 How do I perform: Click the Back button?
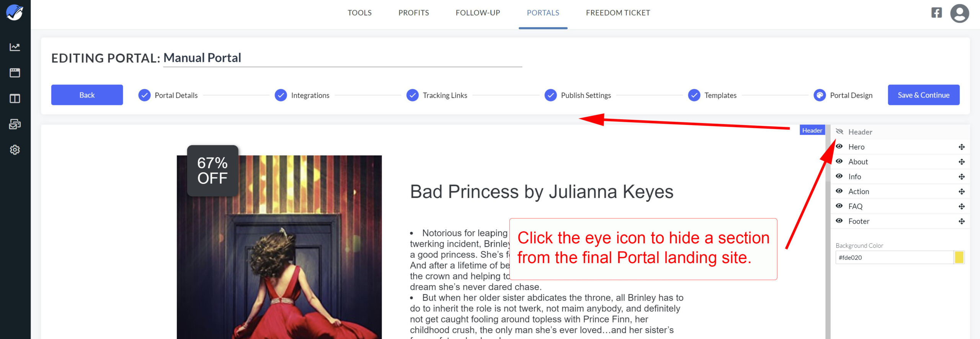pos(87,95)
